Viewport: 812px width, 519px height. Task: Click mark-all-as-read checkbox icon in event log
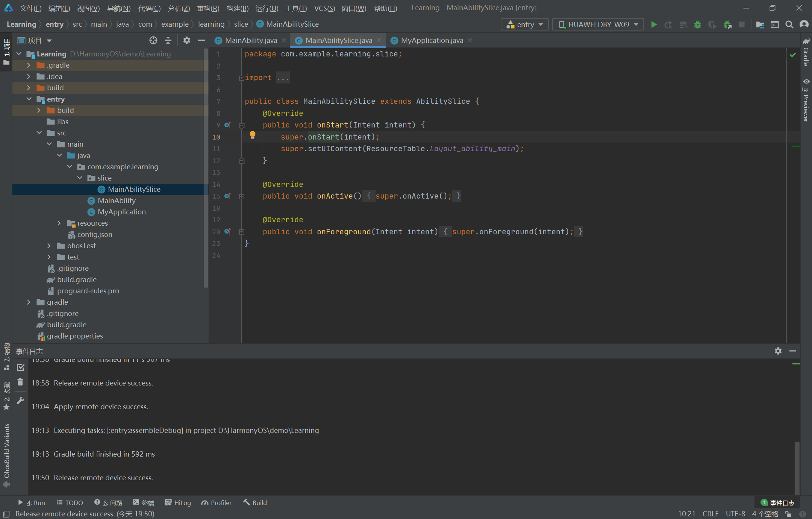[20, 367]
